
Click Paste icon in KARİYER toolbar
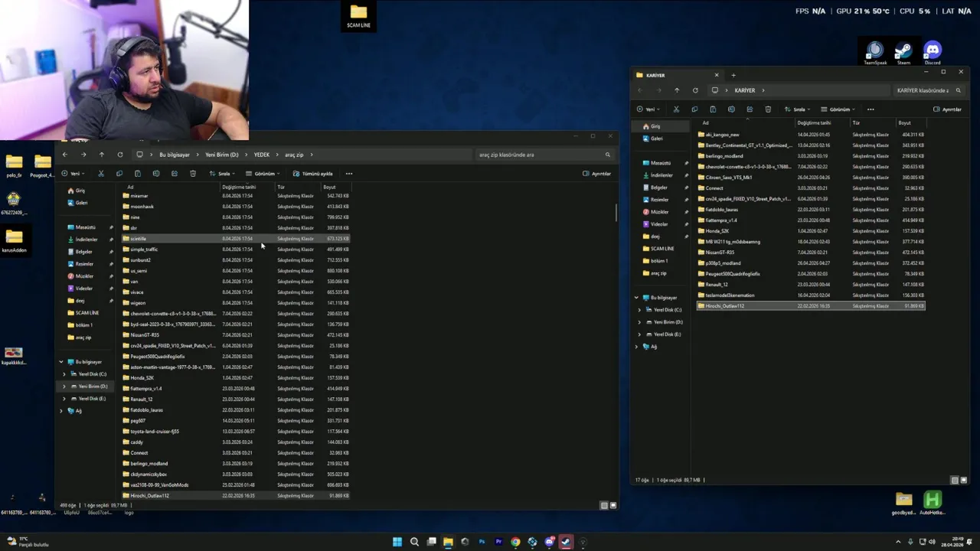(713, 109)
